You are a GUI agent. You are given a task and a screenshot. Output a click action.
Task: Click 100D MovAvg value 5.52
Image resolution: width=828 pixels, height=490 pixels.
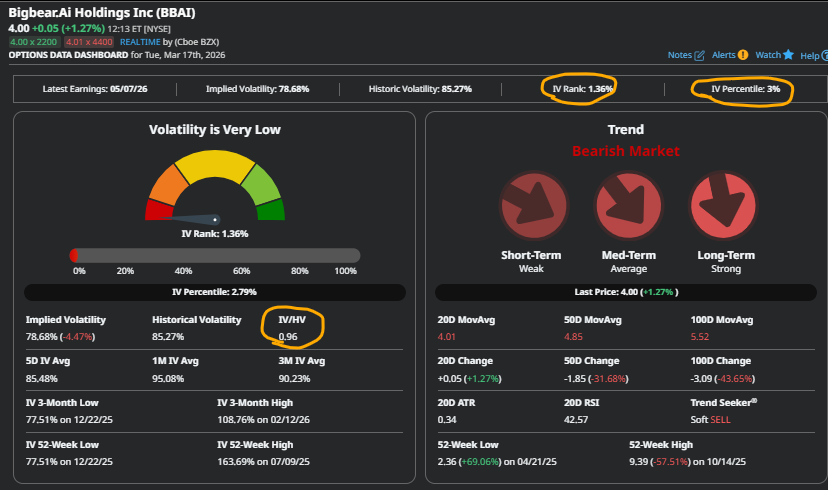coord(700,336)
